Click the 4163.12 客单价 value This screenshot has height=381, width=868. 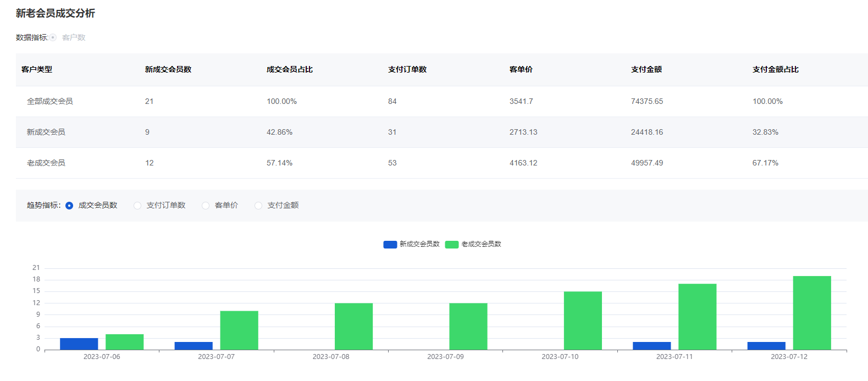pyautogui.click(x=523, y=163)
